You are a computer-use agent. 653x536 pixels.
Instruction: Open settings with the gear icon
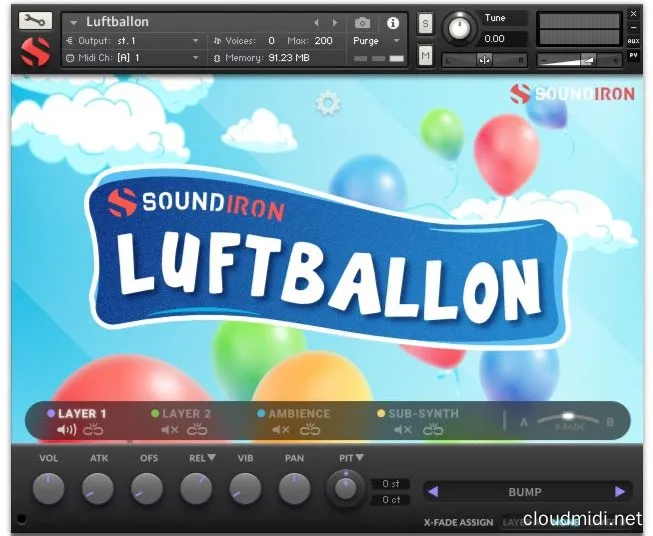(x=326, y=103)
